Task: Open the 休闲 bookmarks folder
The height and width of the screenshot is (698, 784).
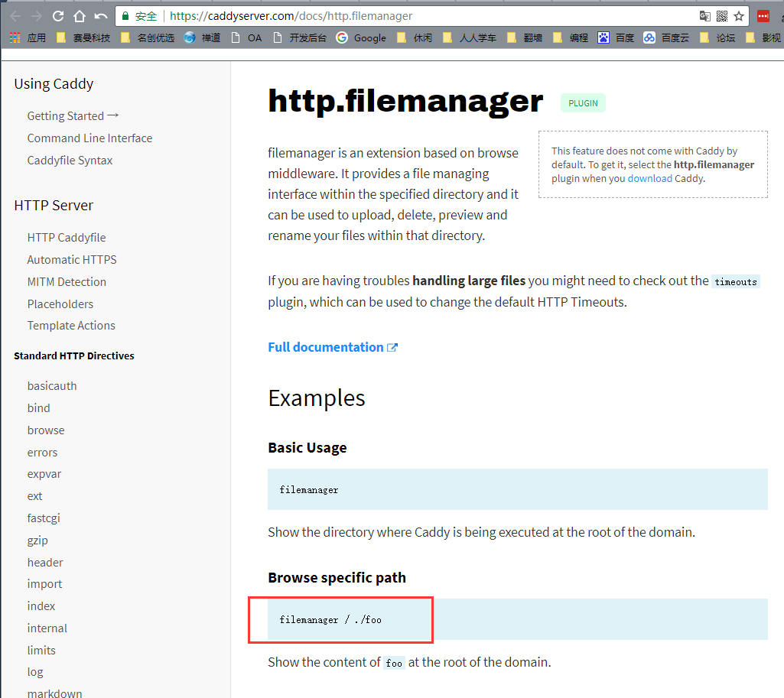Action: click(x=417, y=37)
